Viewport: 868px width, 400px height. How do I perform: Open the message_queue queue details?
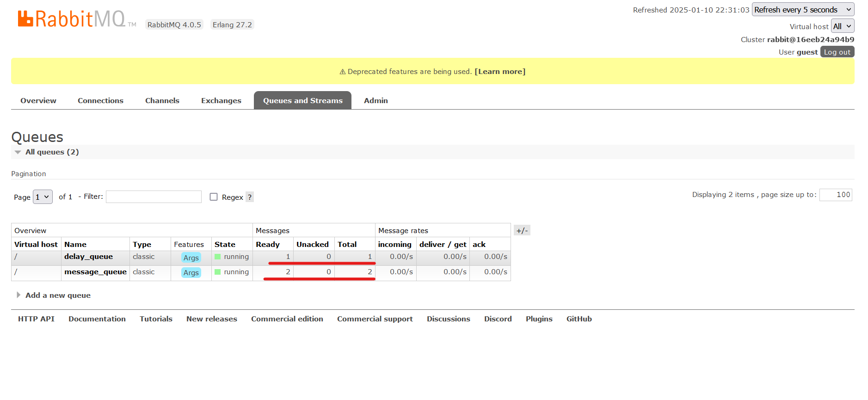point(95,272)
